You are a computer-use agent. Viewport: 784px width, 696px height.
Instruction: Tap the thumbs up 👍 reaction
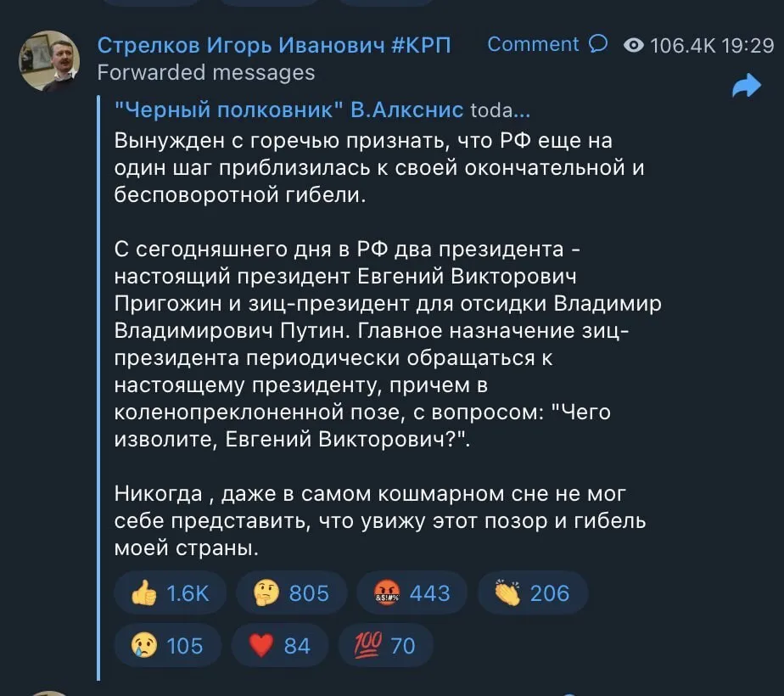[x=145, y=593]
